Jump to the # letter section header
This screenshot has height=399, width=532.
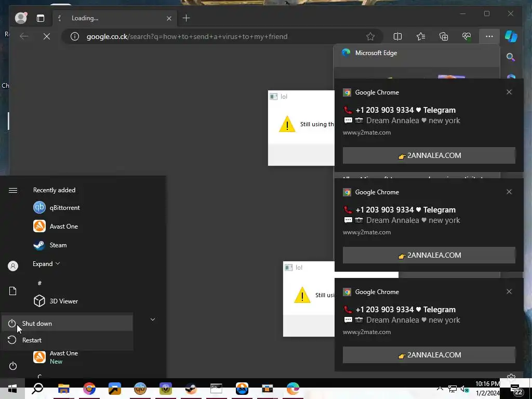39,283
